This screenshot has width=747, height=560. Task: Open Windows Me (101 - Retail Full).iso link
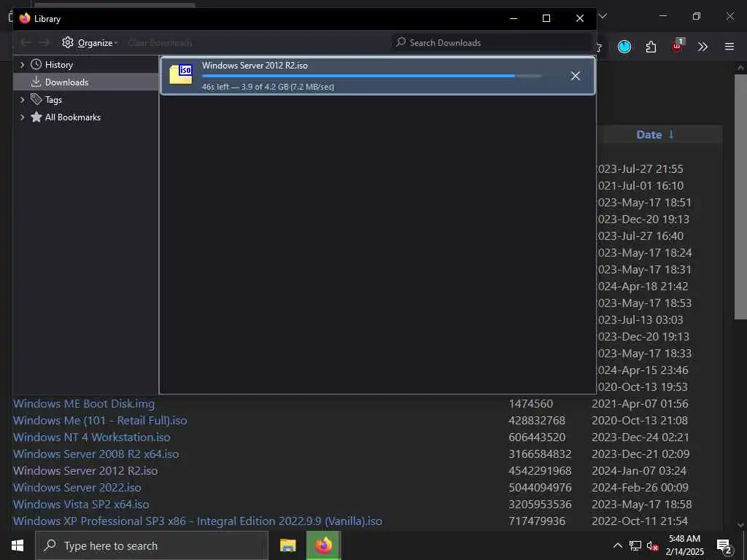[x=100, y=421]
